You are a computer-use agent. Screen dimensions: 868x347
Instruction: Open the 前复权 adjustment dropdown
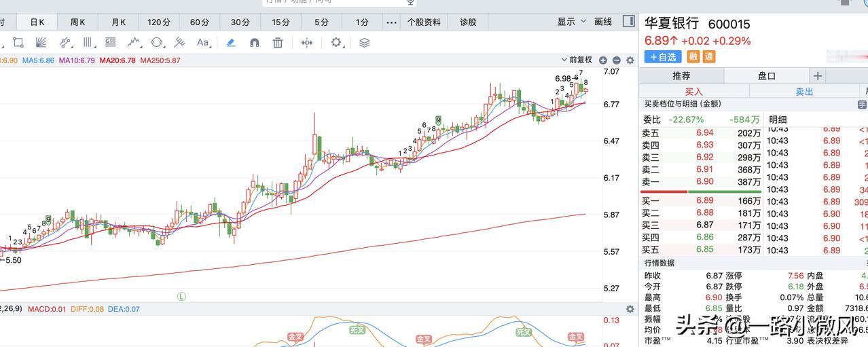point(577,60)
